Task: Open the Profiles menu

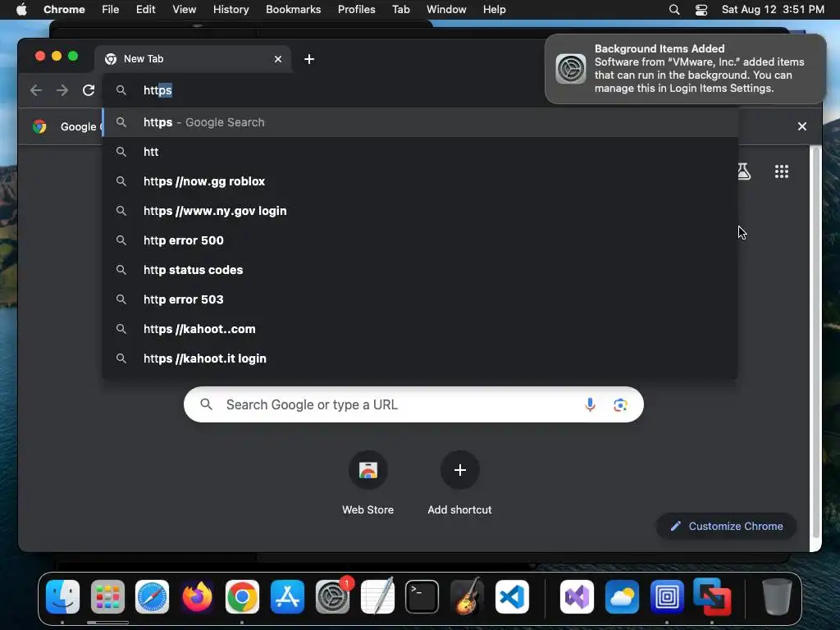Action: pos(356,10)
